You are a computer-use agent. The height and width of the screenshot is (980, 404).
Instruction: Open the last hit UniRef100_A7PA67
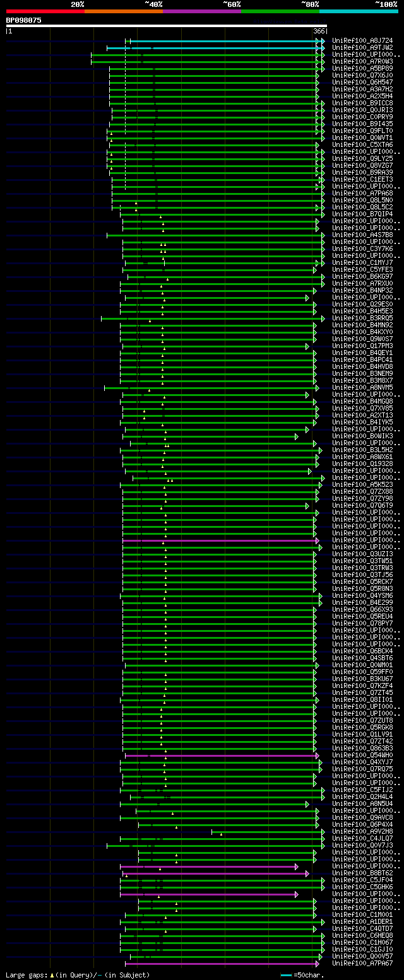pos(362,964)
